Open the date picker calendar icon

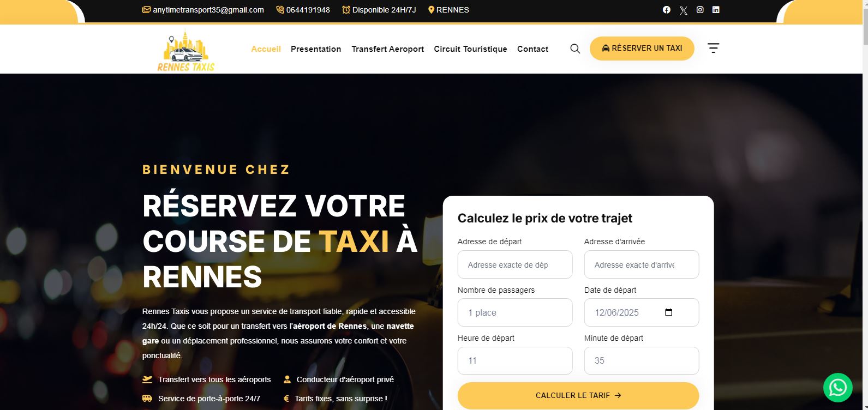click(669, 312)
